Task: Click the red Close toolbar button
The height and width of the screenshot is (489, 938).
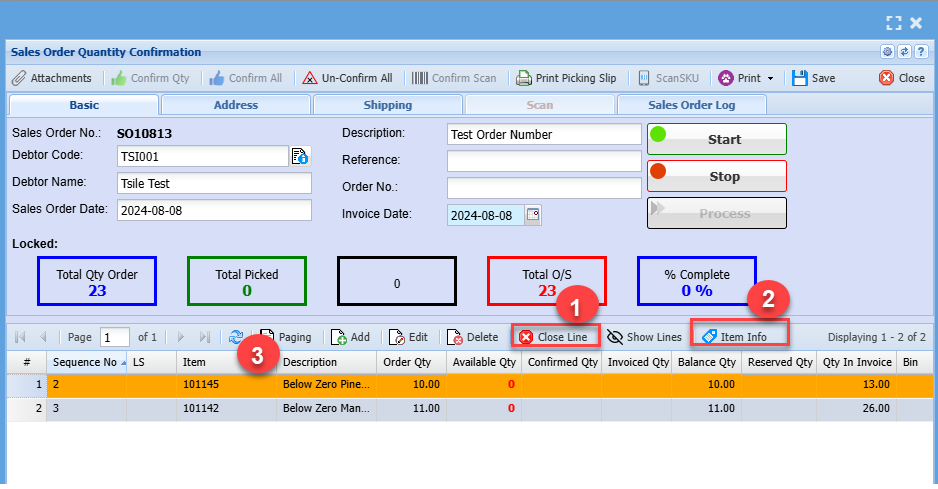Action: tap(902, 78)
